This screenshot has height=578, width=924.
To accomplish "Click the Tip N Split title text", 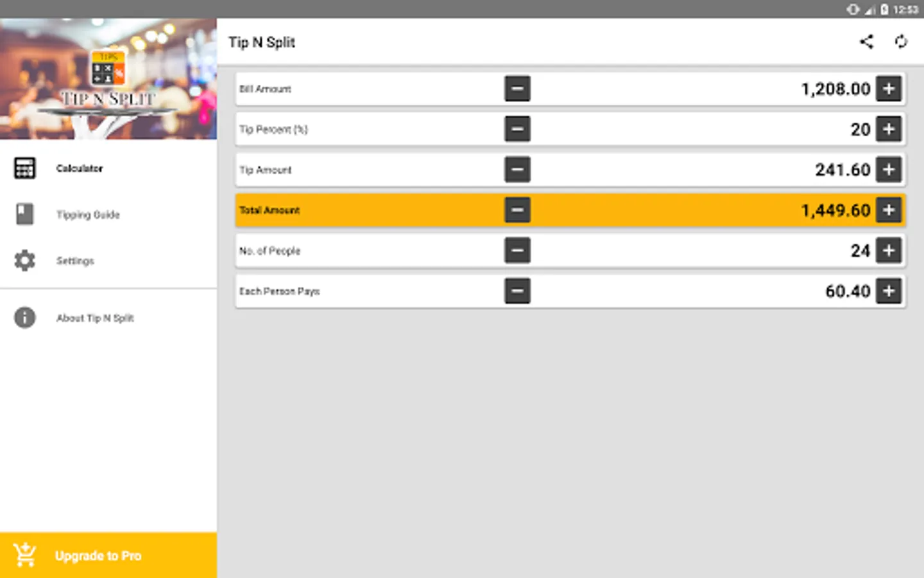I will click(262, 42).
